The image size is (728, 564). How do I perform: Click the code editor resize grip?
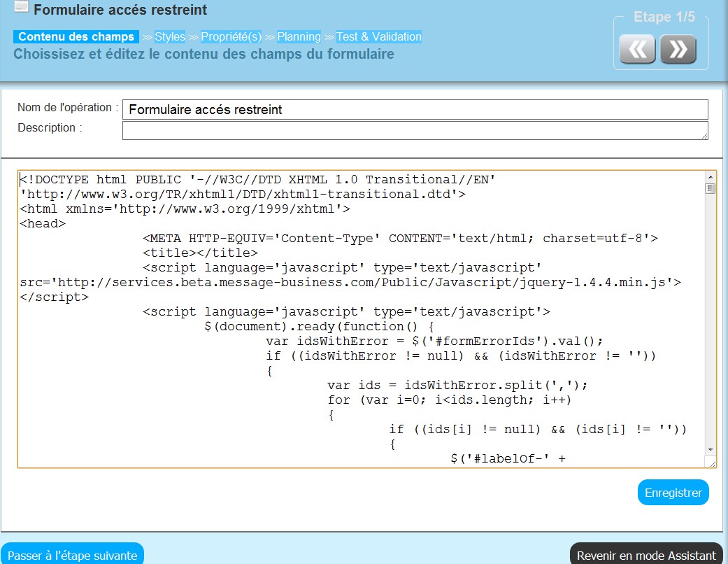(x=713, y=463)
